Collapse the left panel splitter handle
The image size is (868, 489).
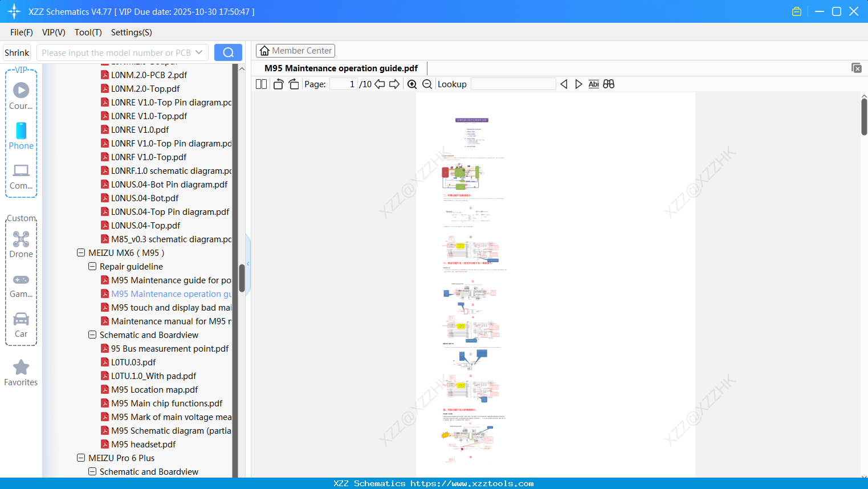coord(248,263)
